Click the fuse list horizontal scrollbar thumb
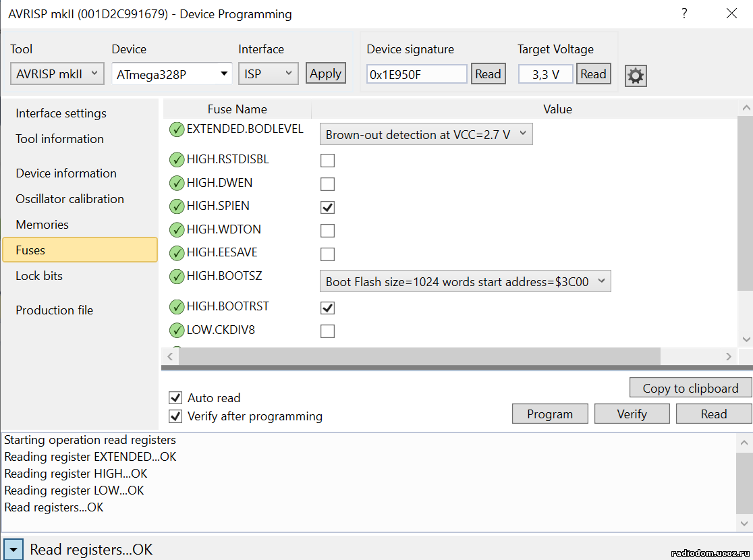This screenshot has width=753, height=560. coord(419,356)
